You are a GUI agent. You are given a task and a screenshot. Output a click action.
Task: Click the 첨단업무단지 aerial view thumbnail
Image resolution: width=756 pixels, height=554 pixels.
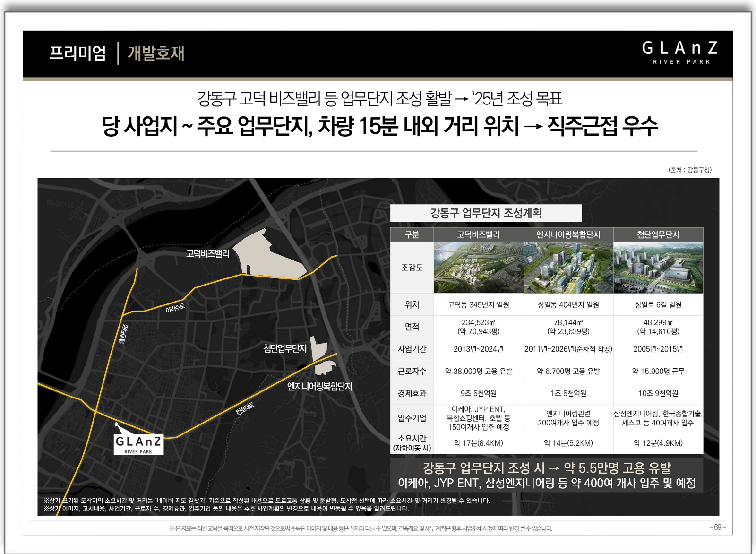click(658, 268)
